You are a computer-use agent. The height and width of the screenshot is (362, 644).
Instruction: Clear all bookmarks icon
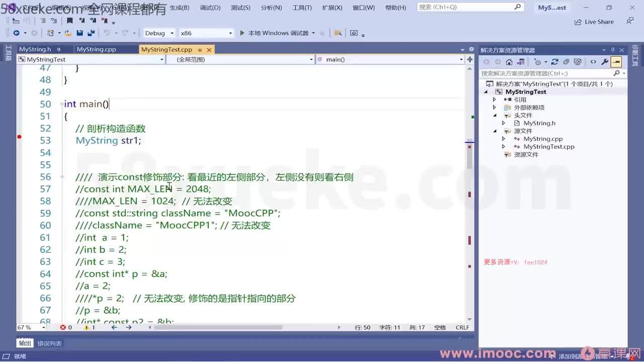[x=105, y=21]
